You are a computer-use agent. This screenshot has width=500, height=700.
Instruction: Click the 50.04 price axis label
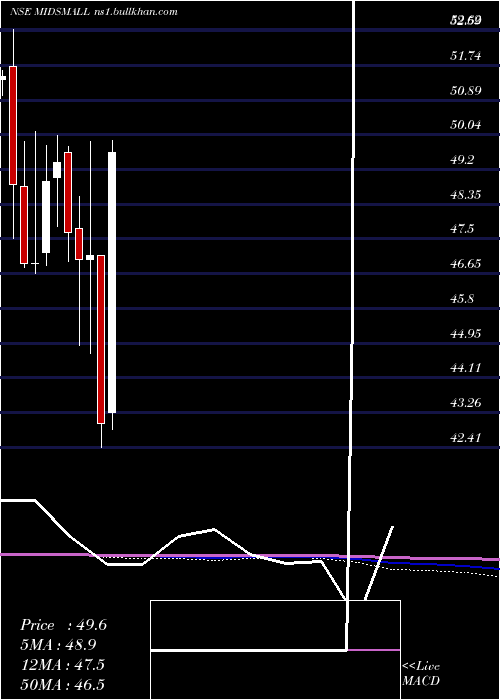click(x=466, y=125)
